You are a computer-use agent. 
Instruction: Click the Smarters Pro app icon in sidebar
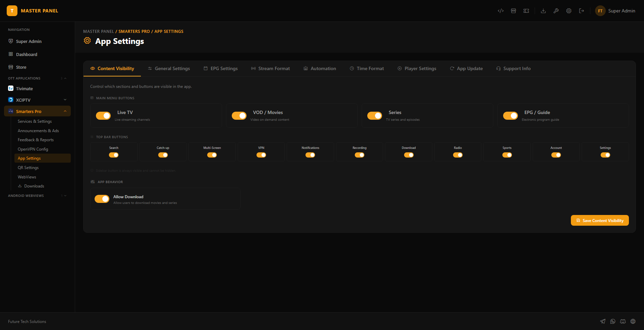coord(11,111)
